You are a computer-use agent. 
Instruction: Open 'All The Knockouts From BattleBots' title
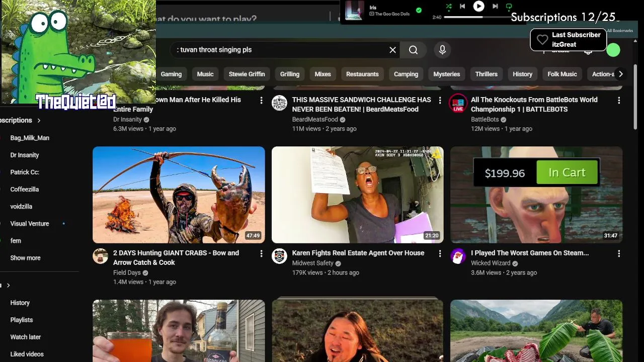(534, 104)
